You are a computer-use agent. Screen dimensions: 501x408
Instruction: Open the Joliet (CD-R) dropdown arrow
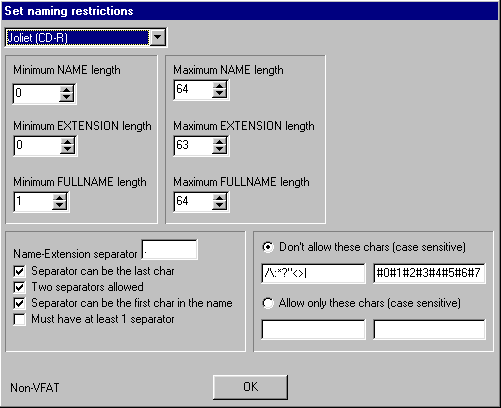(158, 37)
